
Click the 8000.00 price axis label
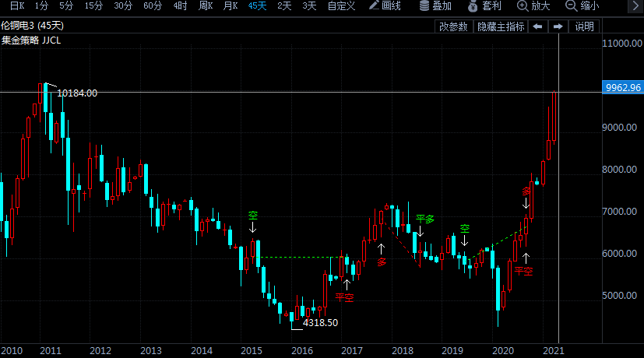click(620, 169)
